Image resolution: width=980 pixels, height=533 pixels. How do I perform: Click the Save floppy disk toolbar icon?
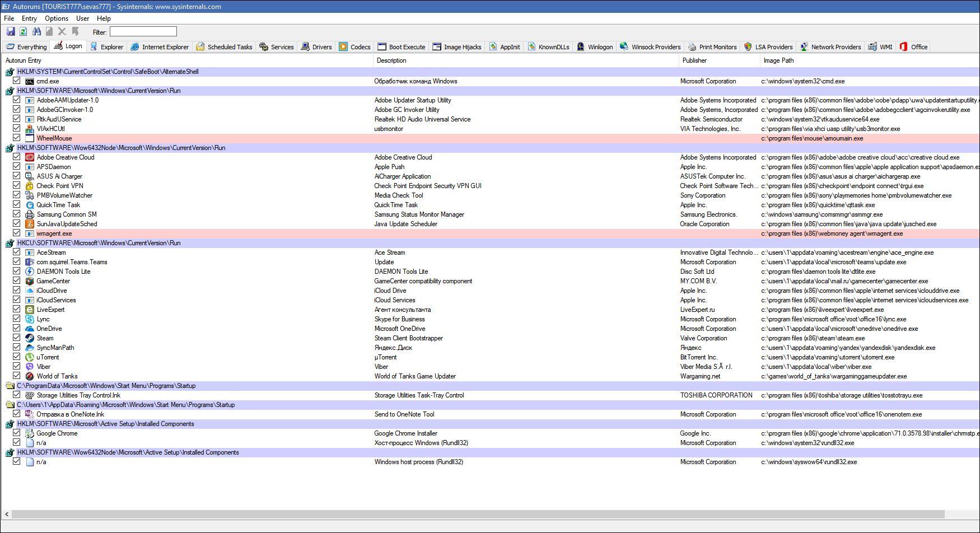11,32
